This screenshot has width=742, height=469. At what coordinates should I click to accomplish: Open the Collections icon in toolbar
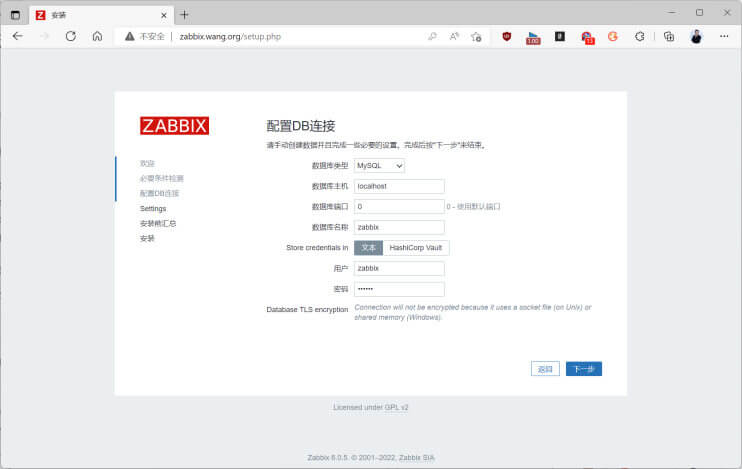click(x=669, y=36)
